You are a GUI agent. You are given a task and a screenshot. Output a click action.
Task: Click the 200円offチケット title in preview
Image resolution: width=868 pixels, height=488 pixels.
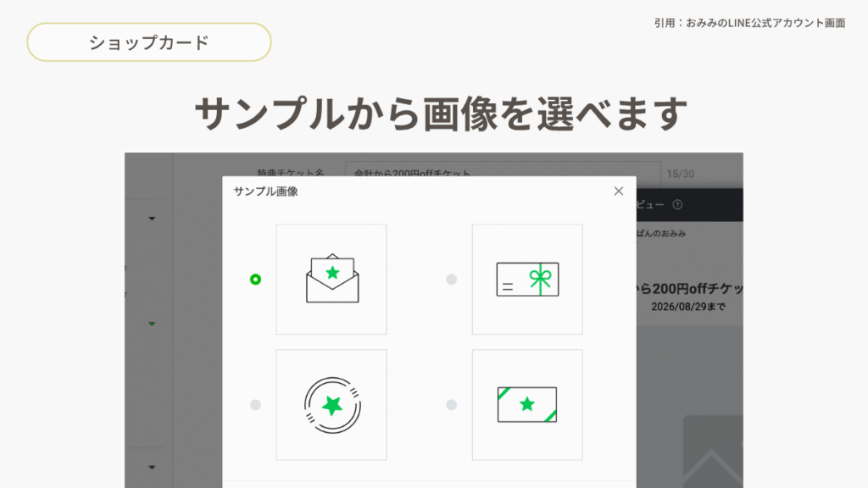(688, 289)
